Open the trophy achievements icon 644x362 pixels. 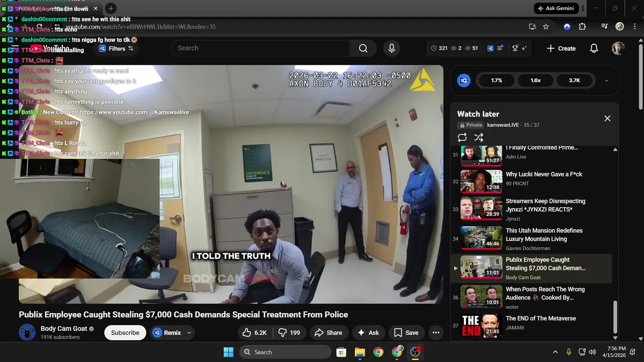[x=515, y=48]
